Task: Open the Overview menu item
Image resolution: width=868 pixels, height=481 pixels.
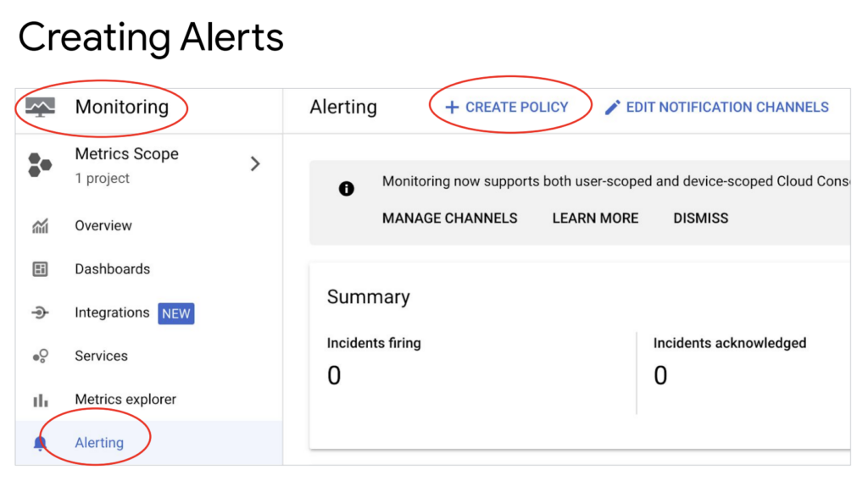Action: click(103, 225)
